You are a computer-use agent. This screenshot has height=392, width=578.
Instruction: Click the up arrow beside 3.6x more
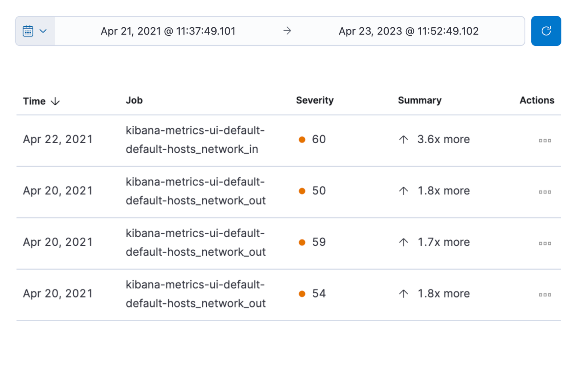tap(403, 139)
